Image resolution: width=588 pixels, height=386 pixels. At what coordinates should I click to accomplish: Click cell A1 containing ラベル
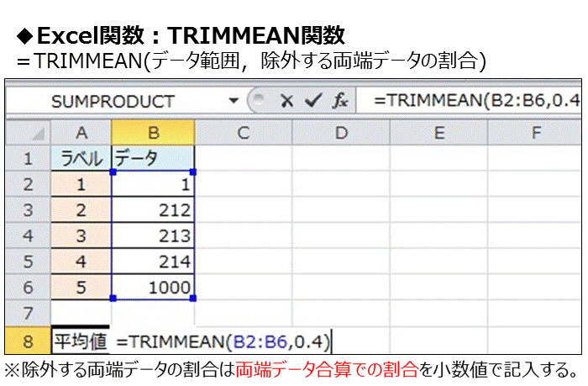click(x=81, y=158)
